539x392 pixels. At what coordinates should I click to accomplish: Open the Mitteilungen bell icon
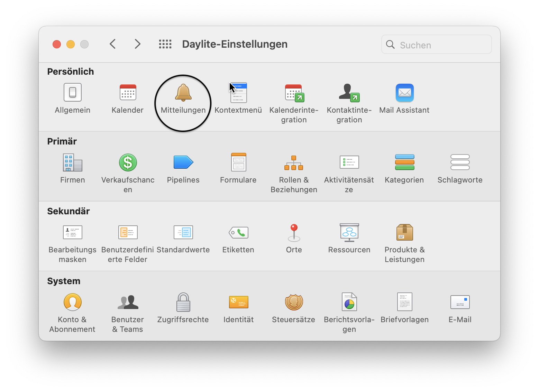[x=183, y=93]
